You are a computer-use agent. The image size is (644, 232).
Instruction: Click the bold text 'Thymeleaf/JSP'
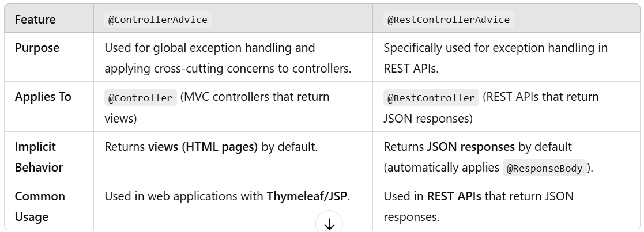pyautogui.click(x=307, y=196)
